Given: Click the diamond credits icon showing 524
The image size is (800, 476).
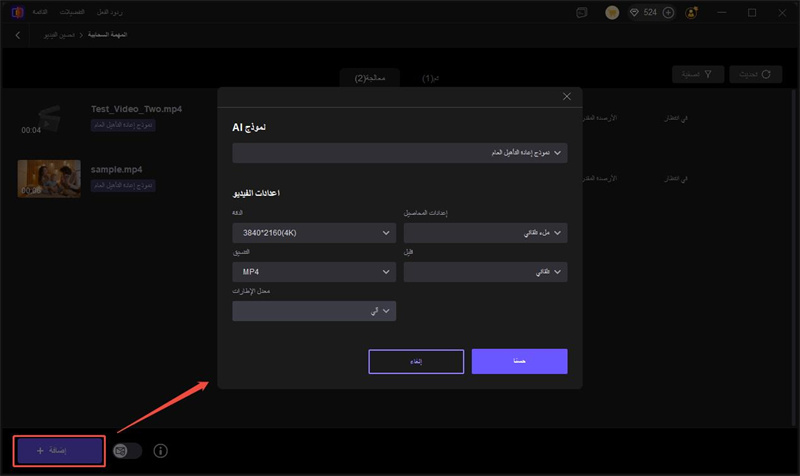Looking at the screenshot, I should (x=636, y=13).
